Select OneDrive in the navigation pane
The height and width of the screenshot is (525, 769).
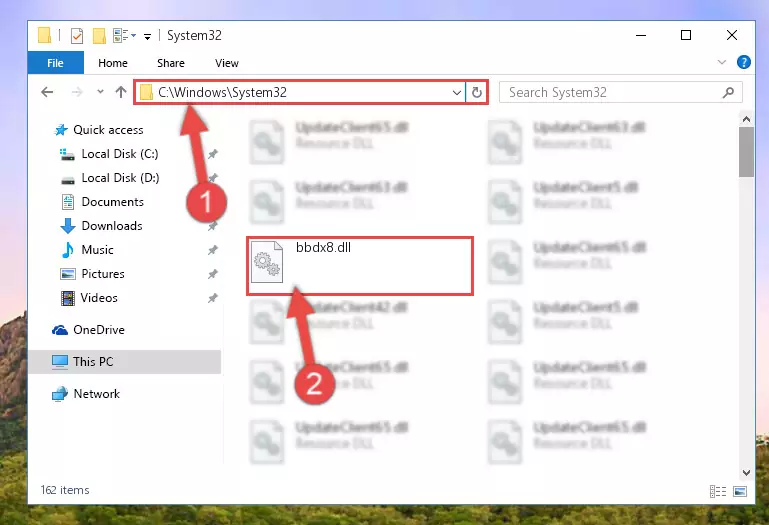click(99, 330)
